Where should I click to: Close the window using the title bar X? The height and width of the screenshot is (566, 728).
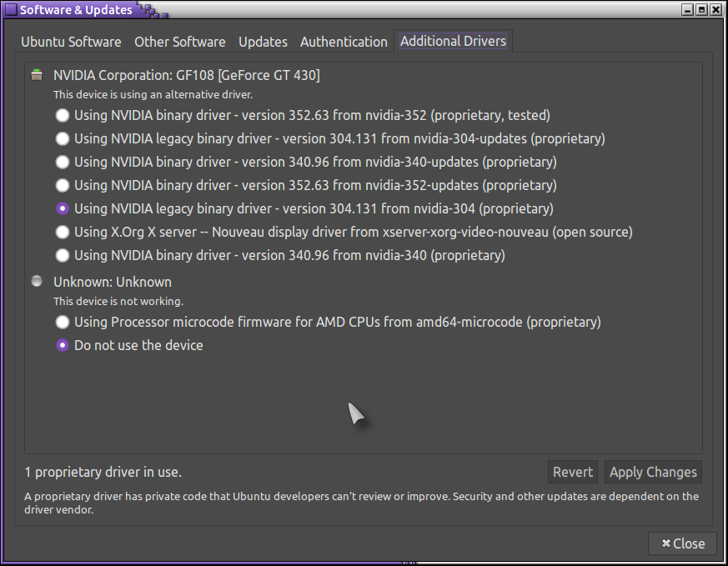715,9
